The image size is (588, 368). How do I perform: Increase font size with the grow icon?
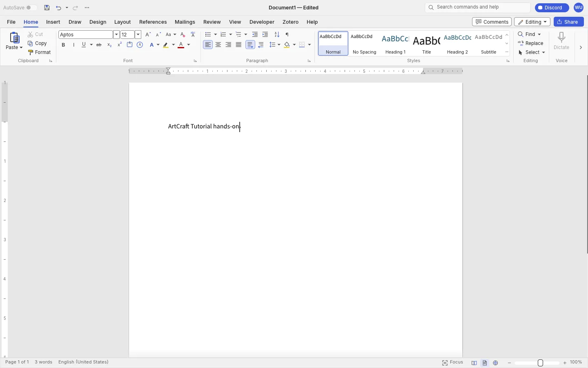pos(148,35)
